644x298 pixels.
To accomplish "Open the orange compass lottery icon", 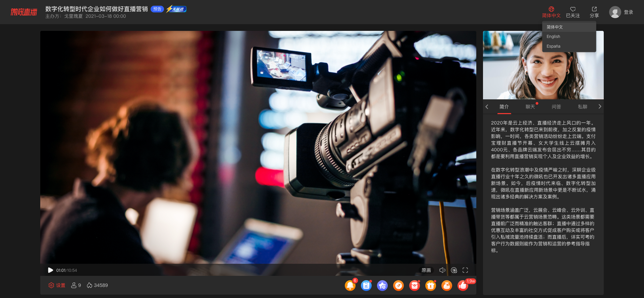I will [398, 285].
